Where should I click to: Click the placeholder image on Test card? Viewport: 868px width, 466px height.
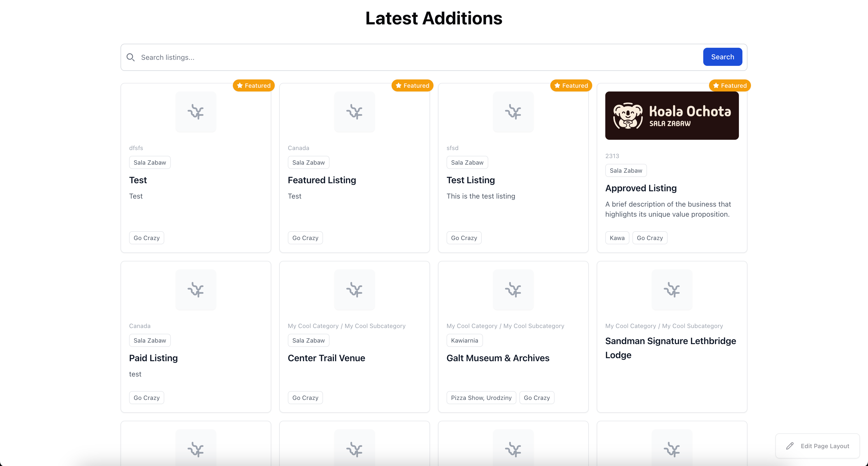196,112
